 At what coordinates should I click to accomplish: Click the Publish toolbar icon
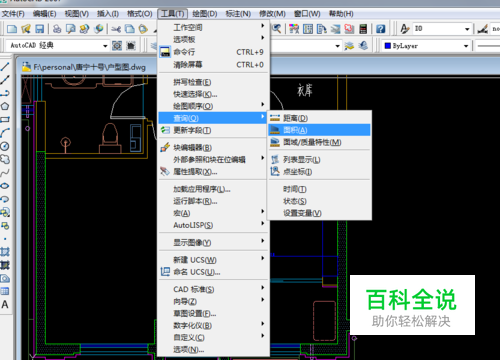point(84,29)
